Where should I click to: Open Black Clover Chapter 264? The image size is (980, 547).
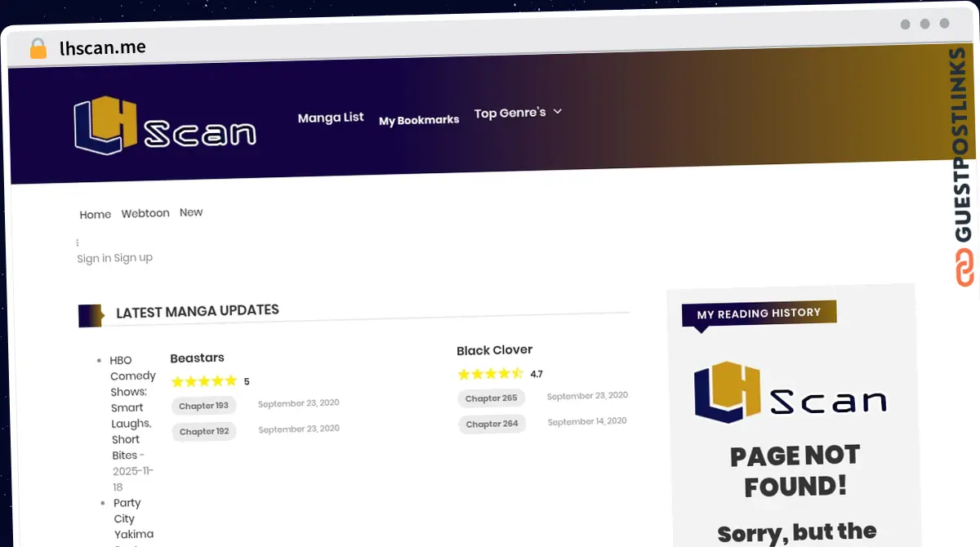[x=492, y=424]
